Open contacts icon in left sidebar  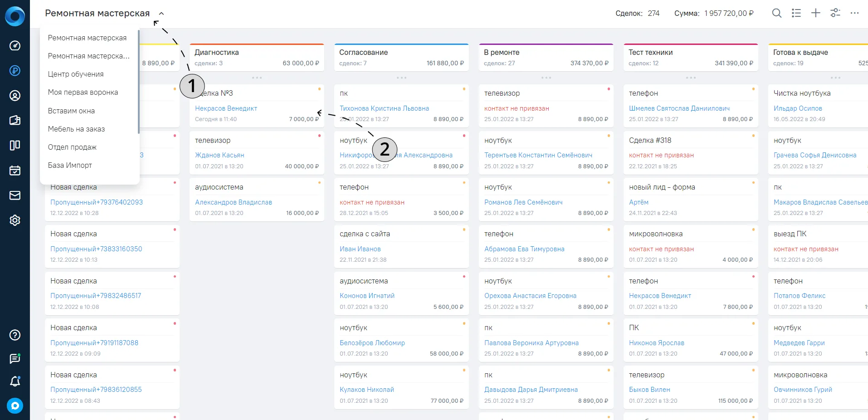tap(15, 95)
